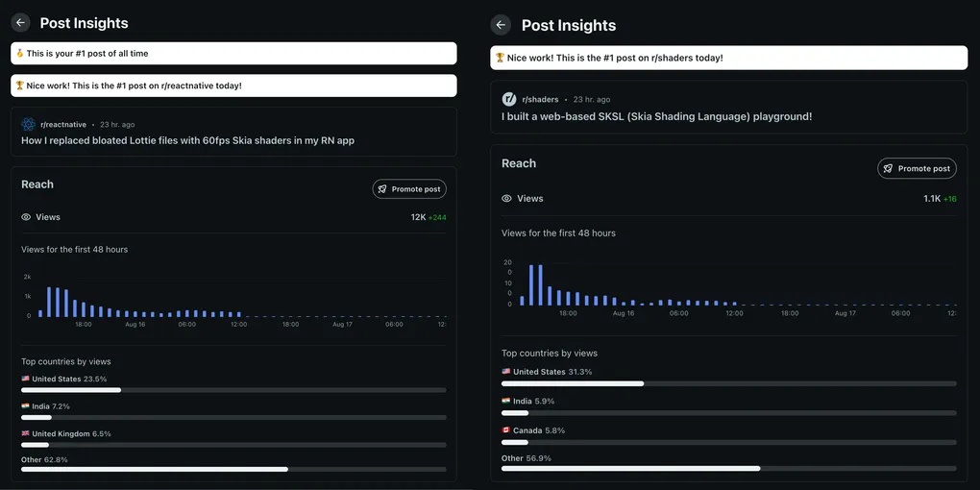Go back from left Post Insights panel
The width and height of the screenshot is (980, 490).
20,22
